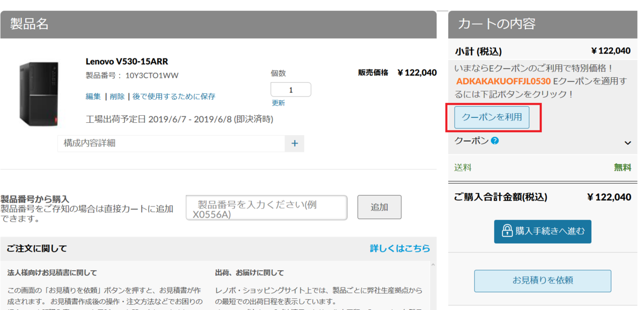Proceed with 購入手続きへ進む button
This screenshot has width=644, height=310.
(543, 231)
